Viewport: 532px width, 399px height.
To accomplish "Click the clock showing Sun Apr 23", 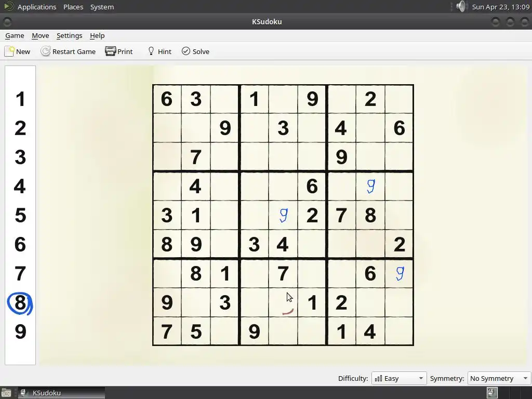I will (501, 7).
